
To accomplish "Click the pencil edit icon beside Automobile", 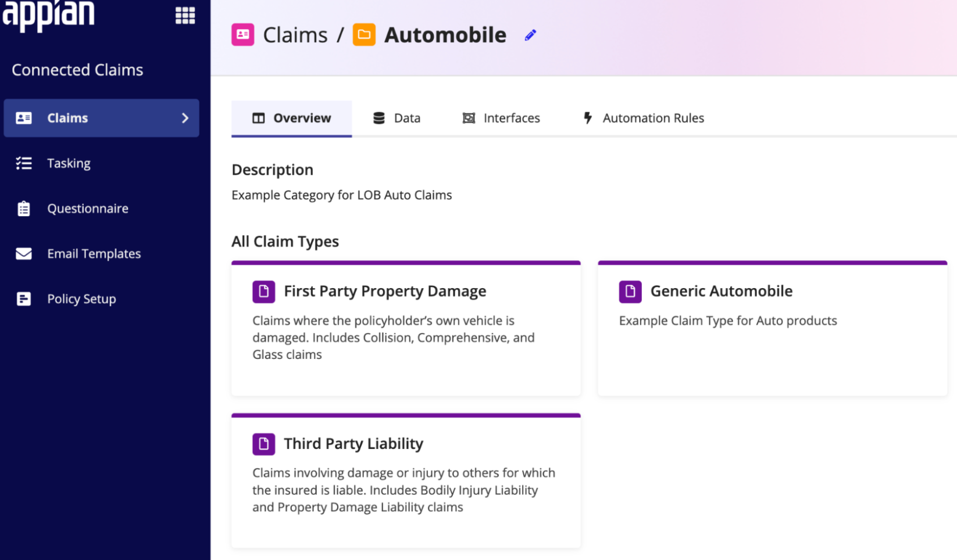I will (530, 35).
